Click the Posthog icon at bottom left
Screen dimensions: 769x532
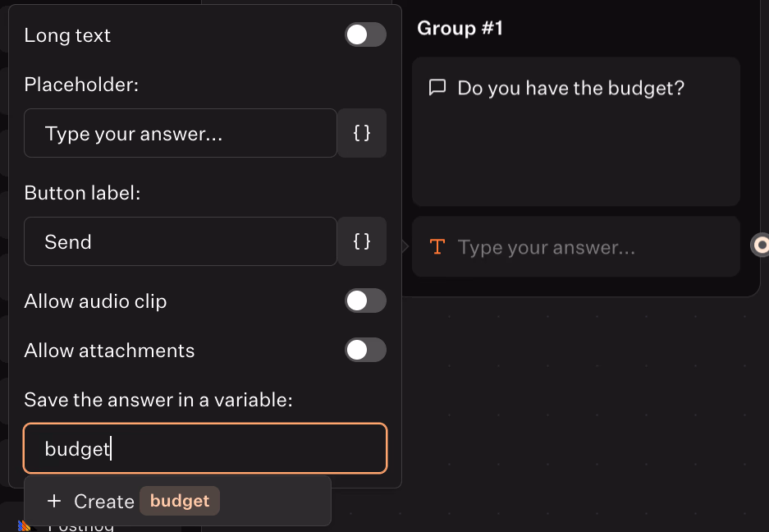coord(25,526)
